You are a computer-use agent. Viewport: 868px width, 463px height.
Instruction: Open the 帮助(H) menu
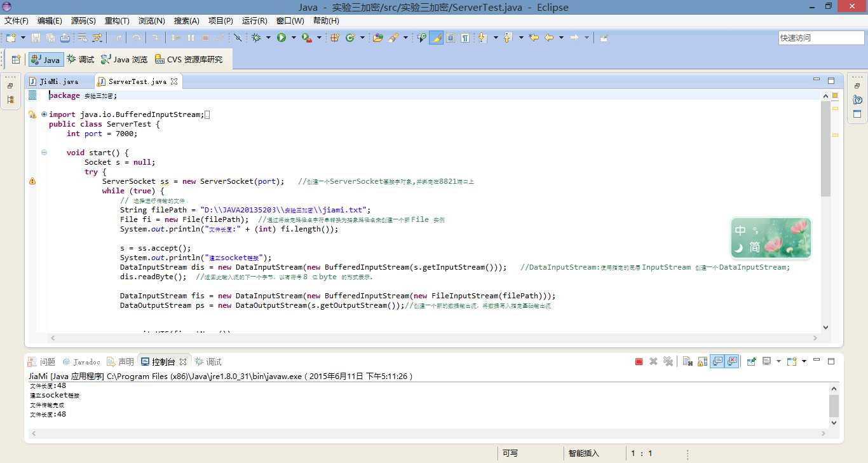(x=326, y=20)
